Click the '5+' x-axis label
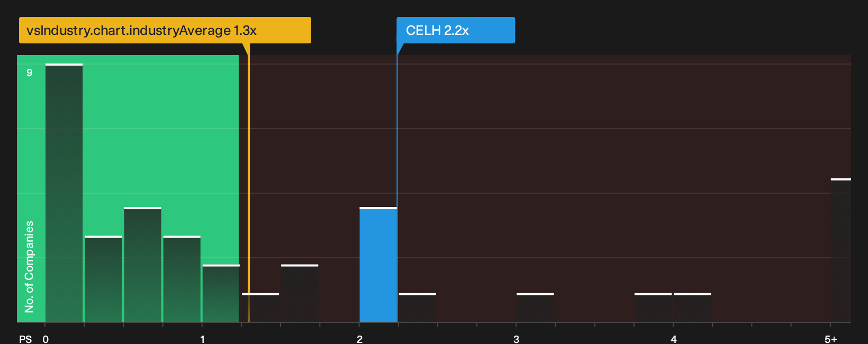 tap(831, 339)
